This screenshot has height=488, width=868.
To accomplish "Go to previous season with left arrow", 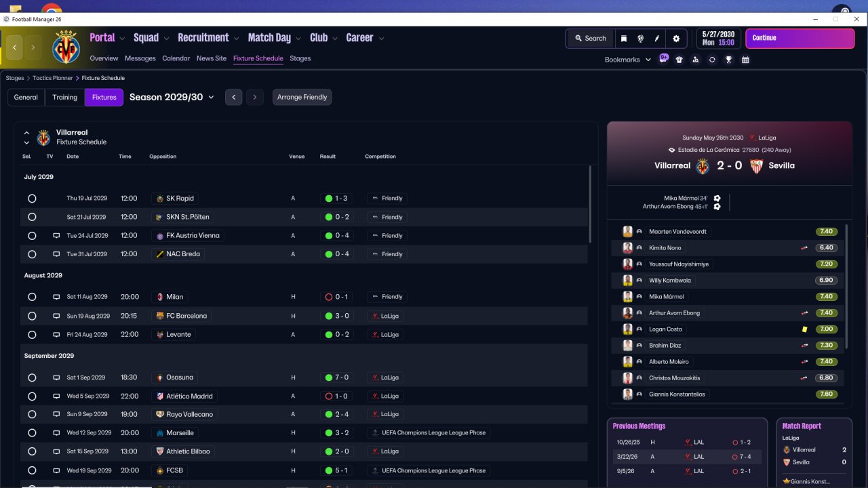I will click(234, 97).
